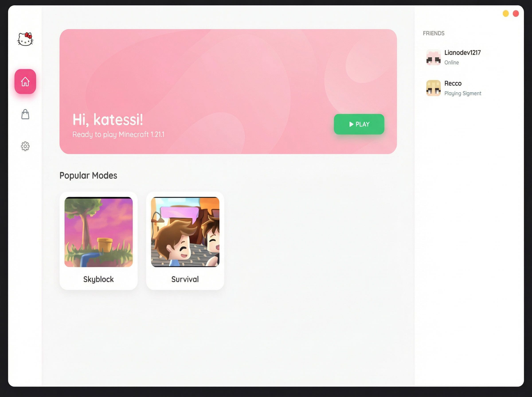Image resolution: width=532 pixels, height=397 pixels.
Task: Click the pink welcome banner background
Action: pos(228,60)
